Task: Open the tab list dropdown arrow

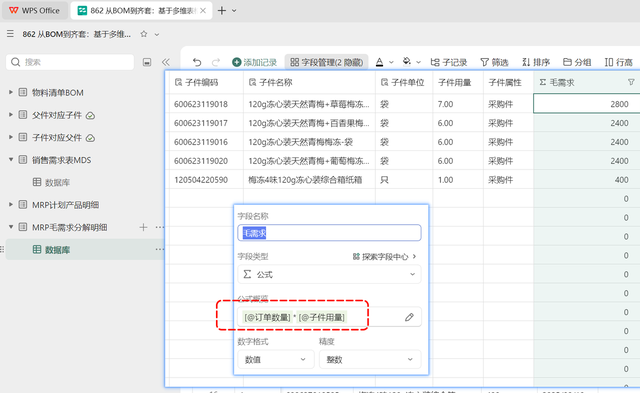Action: click(234, 11)
